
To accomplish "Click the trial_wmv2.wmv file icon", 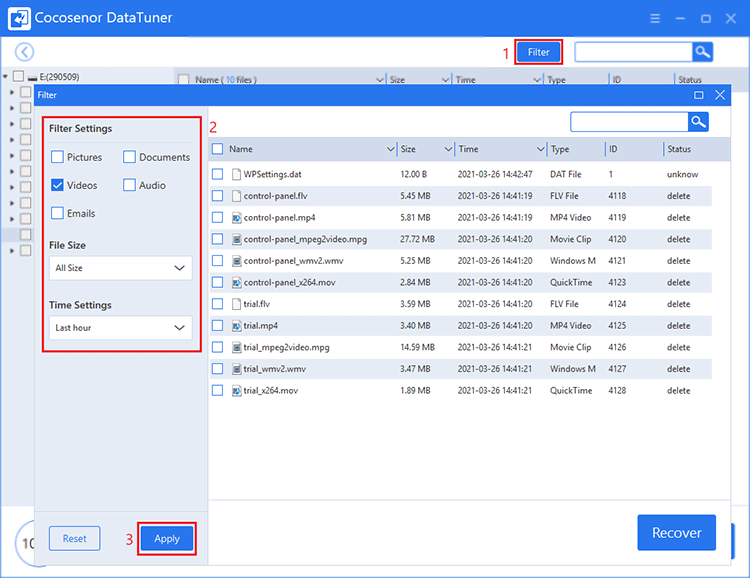I will point(236,369).
